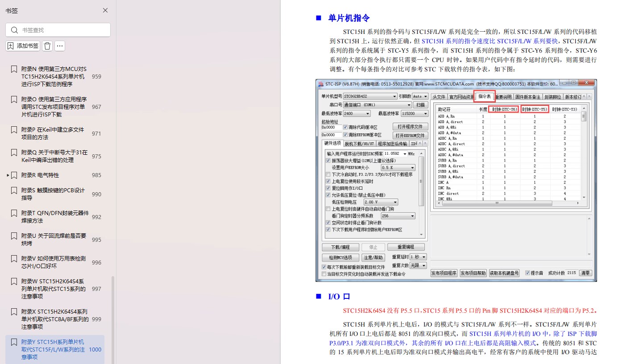The width and height of the screenshot is (635, 364).
Task: Click the 添加书签 button
Action: pos(23,46)
